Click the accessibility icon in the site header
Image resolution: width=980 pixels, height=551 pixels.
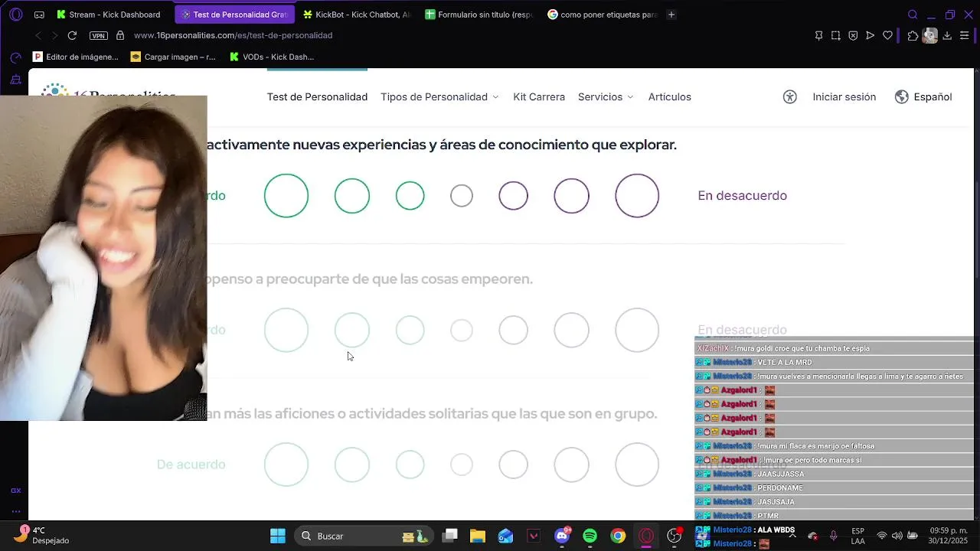[x=790, y=96]
